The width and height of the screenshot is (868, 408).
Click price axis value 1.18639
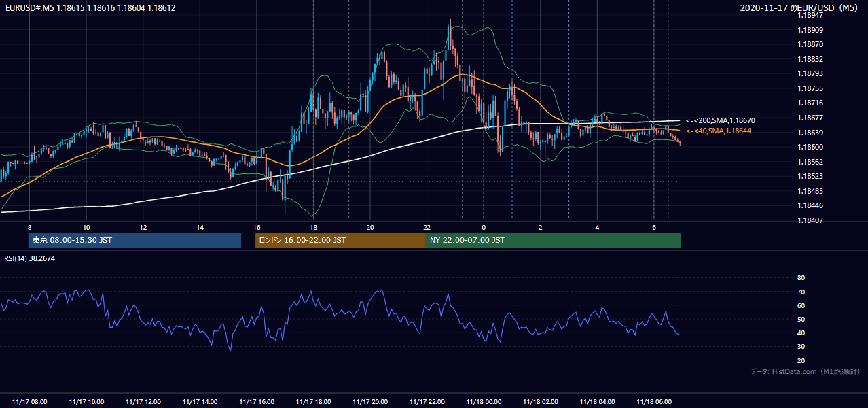(810, 133)
